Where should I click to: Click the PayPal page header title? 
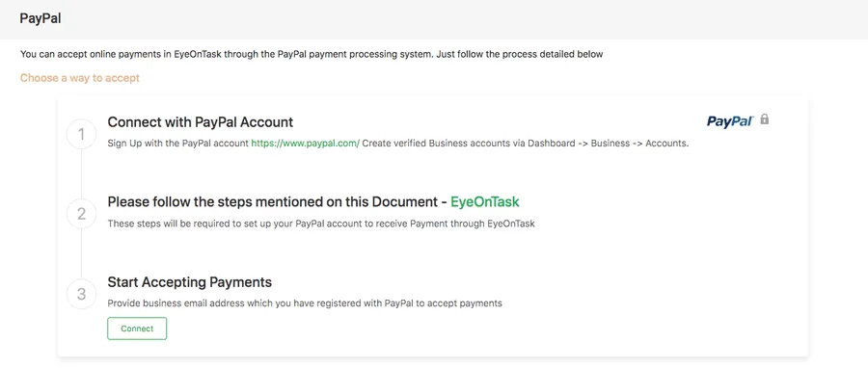pyautogui.click(x=41, y=18)
